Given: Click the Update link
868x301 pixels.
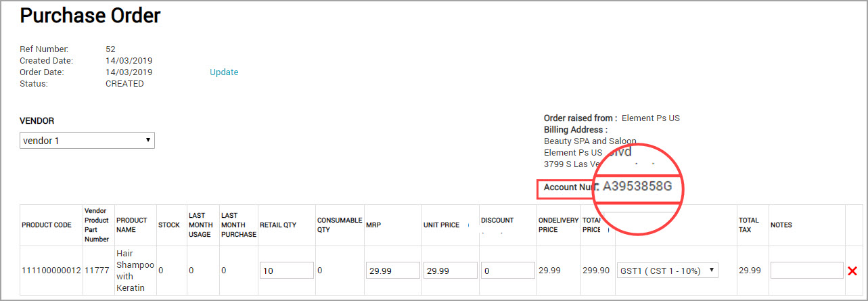Looking at the screenshot, I should pos(224,72).
